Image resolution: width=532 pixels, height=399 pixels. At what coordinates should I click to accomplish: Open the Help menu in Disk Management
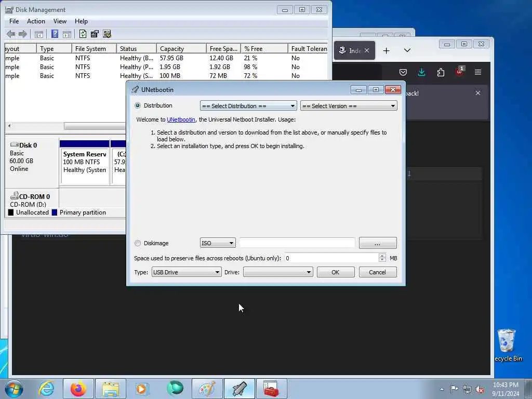pos(81,21)
